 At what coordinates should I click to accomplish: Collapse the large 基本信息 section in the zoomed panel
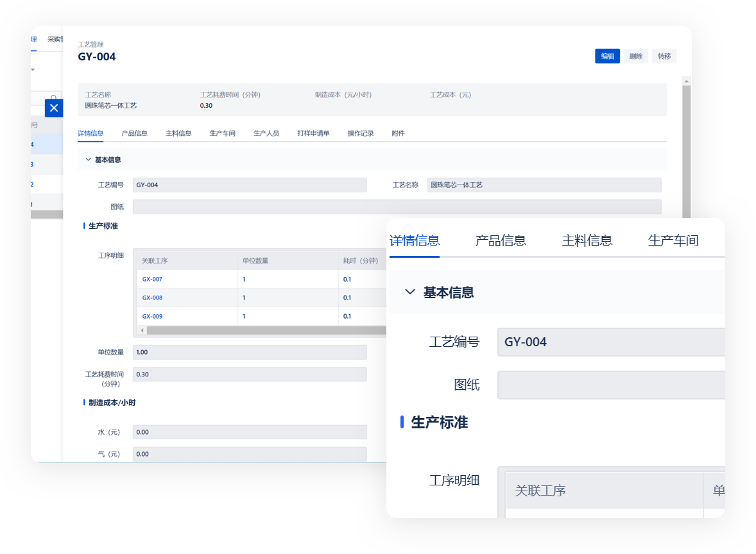tap(410, 292)
